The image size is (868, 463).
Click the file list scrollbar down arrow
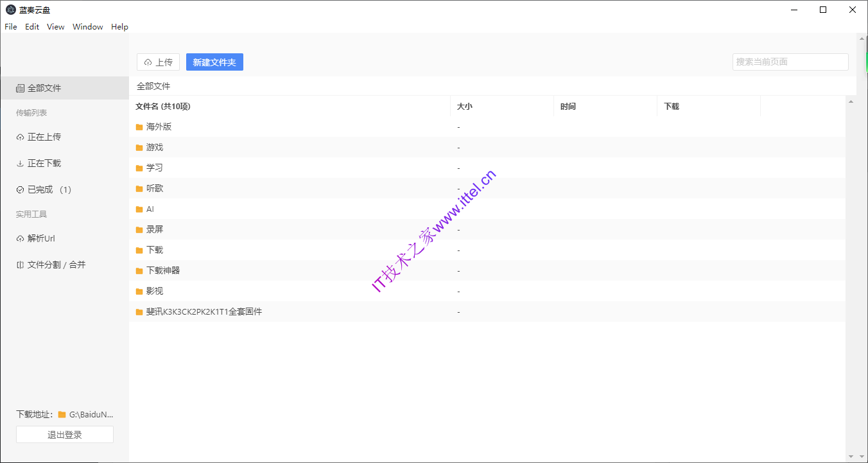pyautogui.click(x=851, y=457)
